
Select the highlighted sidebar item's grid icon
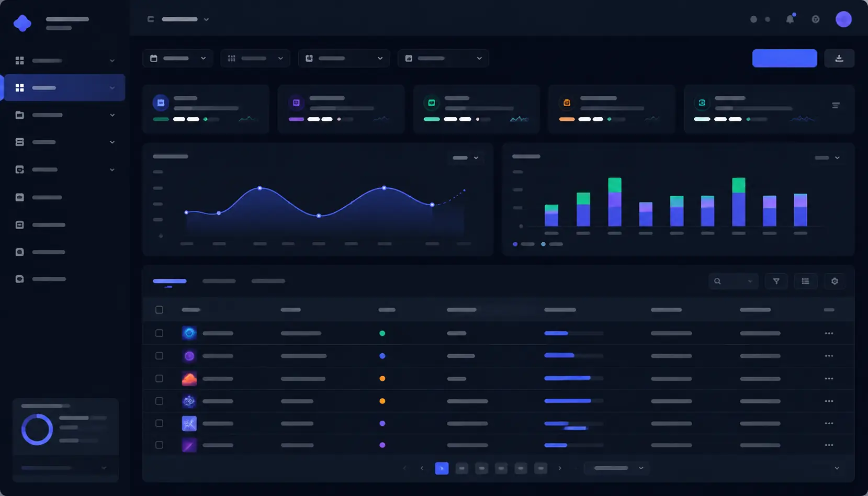tap(20, 88)
